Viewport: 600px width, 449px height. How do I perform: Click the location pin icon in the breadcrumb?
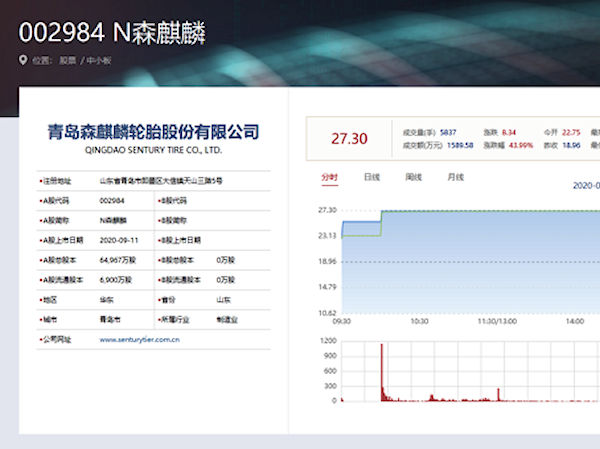[x=23, y=60]
